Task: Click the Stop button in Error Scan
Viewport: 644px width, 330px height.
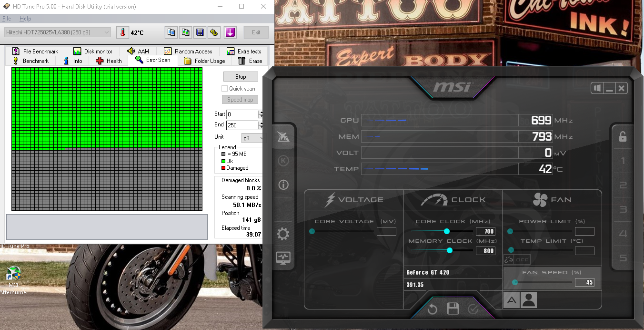Action: 241,77
